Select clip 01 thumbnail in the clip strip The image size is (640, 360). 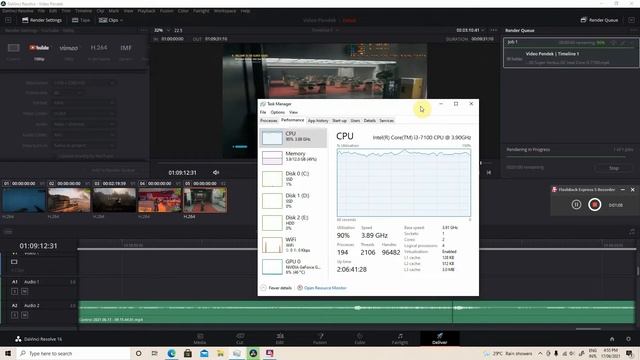[x=24, y=200]
